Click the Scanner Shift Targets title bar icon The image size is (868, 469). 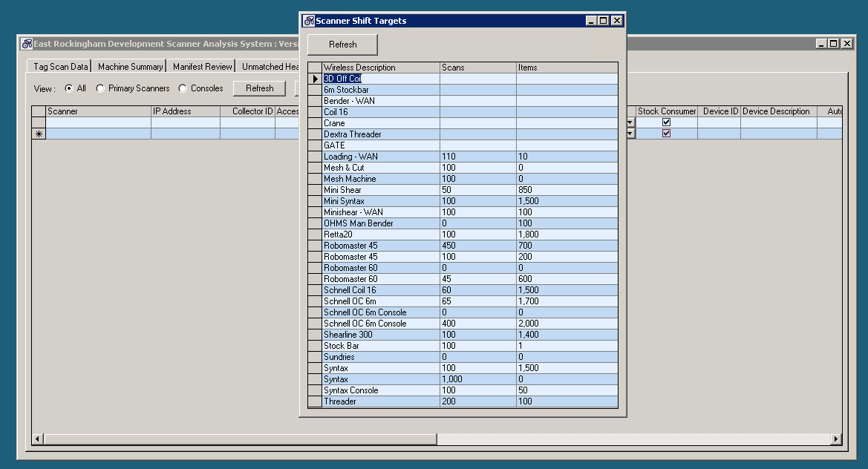click(x=309, y=21)
